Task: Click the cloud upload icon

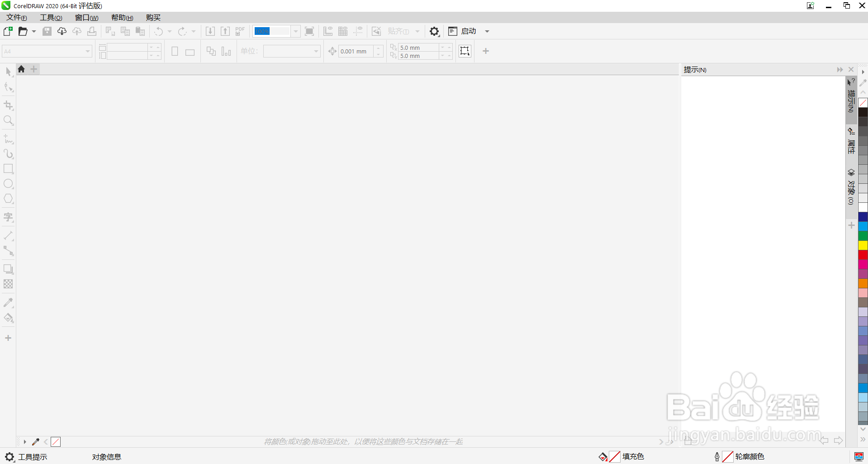Action: pyautogui.click(x=77, y=31)
